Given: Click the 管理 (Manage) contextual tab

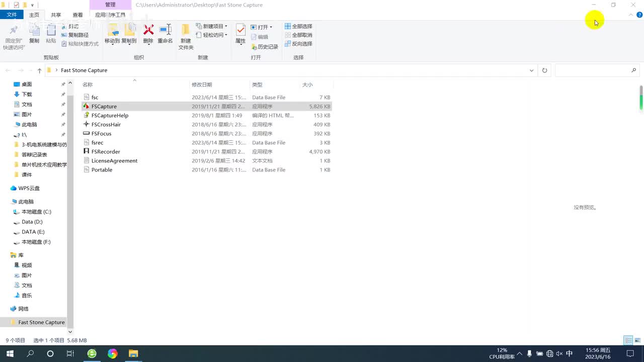Looking at the screenshot, I should 110,5.
